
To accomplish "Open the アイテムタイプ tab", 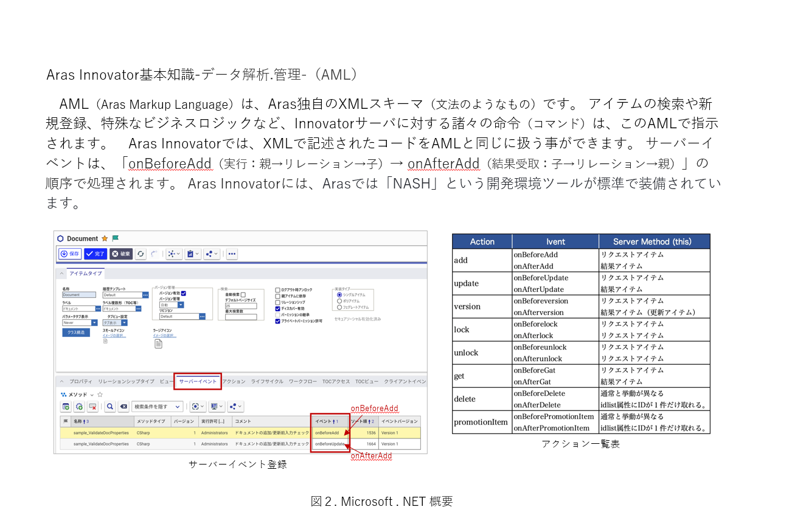I will pos(86,274).
